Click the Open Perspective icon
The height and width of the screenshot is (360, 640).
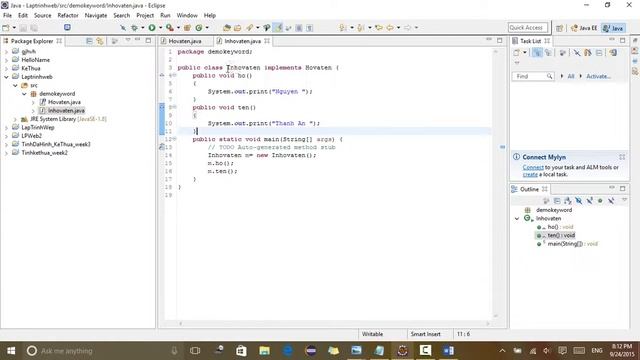point(560,28)
